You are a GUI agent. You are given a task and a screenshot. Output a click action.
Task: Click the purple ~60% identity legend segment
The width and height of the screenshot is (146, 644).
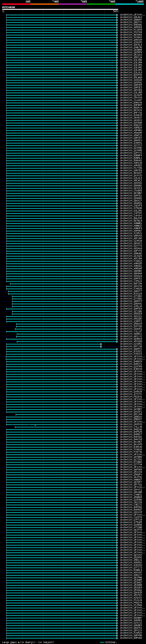coord(73,4)
